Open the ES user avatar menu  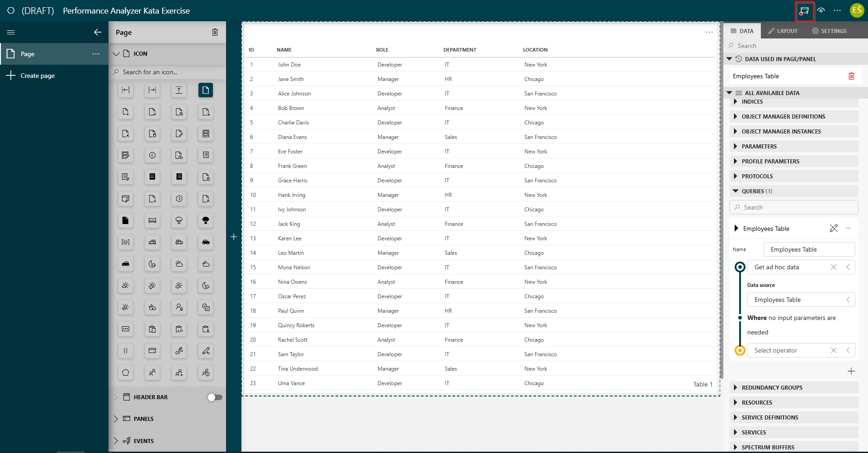pyautogui.click(x=857, y=10)
